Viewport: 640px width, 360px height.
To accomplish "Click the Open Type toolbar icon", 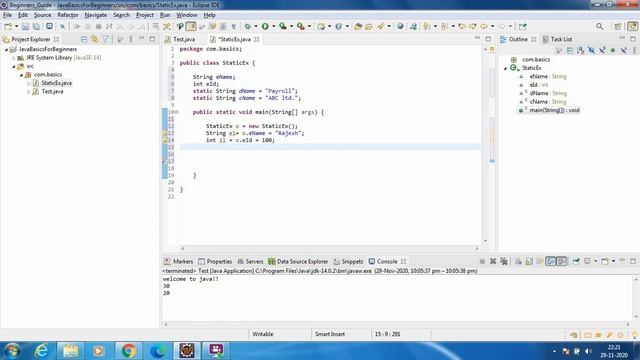I will coord(358,27).
